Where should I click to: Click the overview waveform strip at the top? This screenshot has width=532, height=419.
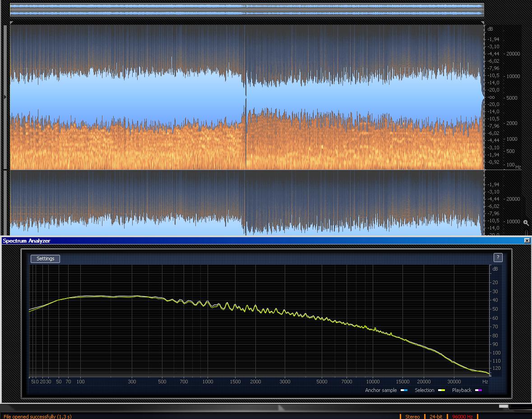coord(247,10)
